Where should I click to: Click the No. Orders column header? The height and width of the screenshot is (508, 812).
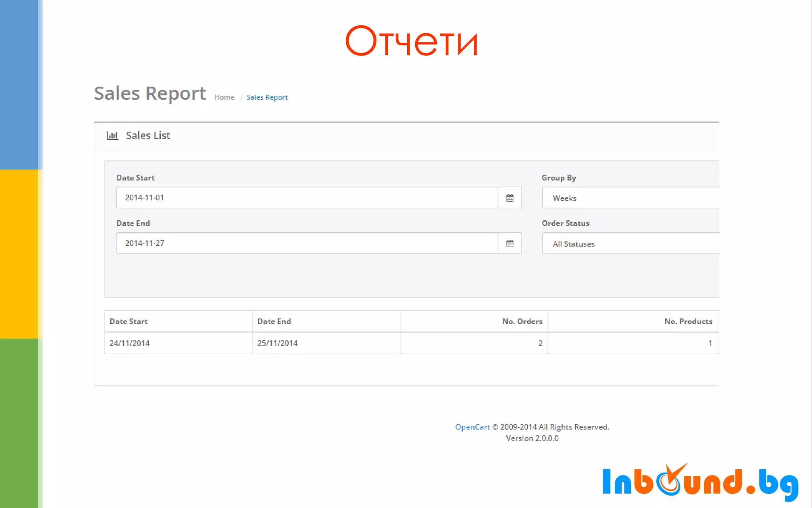[474, 321]
